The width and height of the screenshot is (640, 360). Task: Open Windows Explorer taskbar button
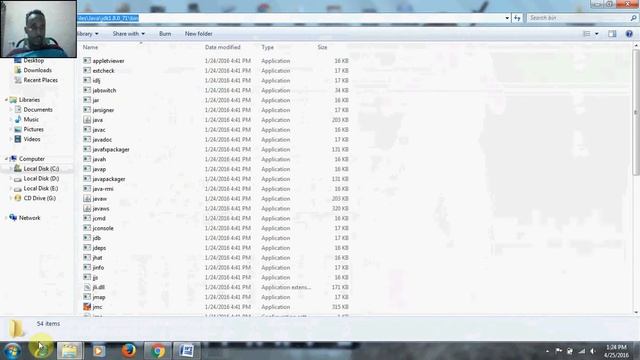[x=69, y=351]
